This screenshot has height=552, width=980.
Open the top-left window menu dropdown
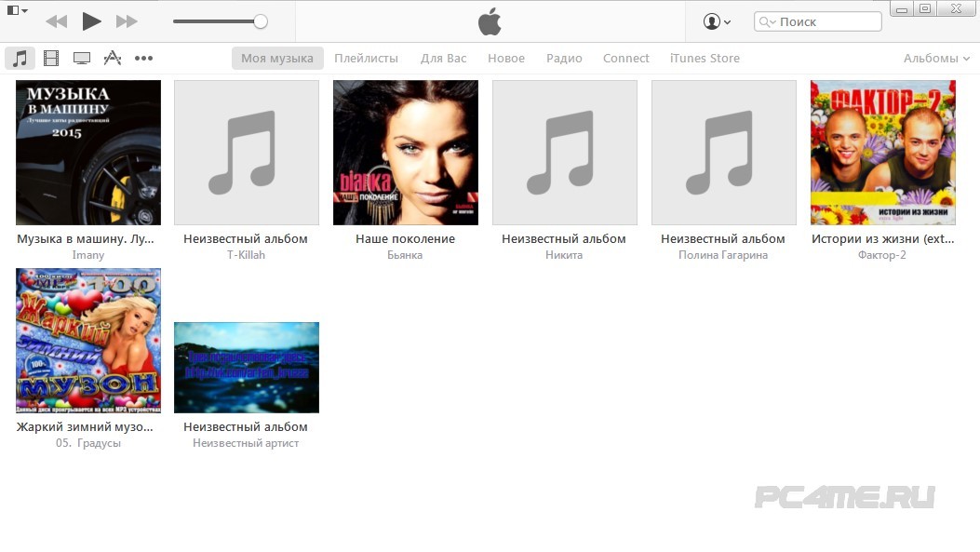point(17,10)
